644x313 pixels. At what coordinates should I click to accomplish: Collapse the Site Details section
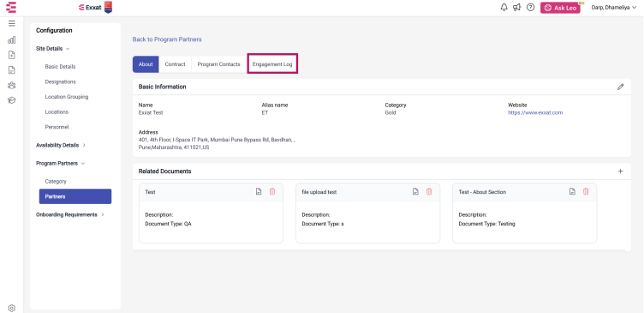53,49
